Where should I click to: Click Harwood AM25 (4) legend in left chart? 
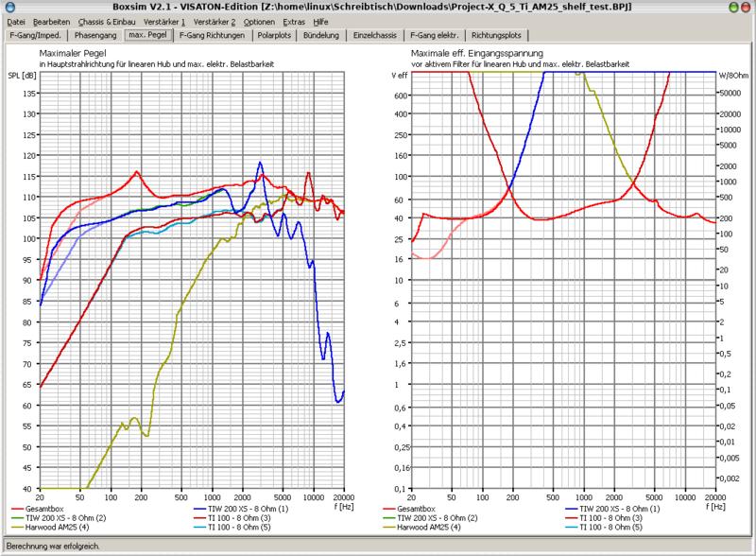50,527
